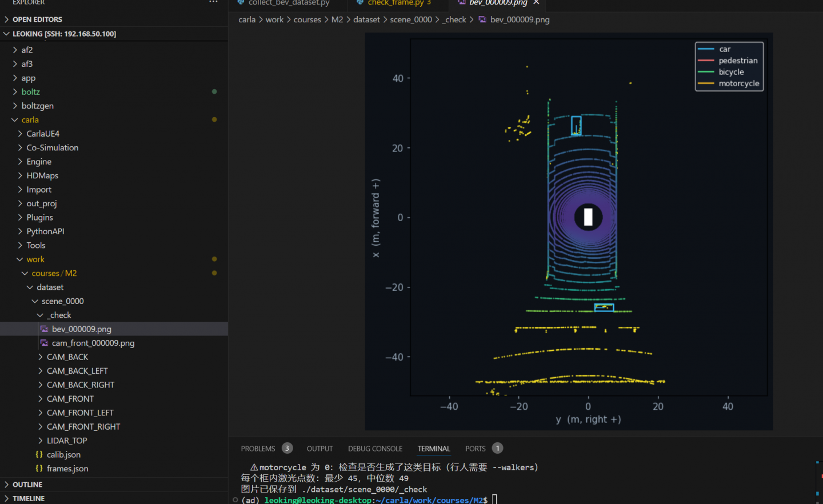Open the frames.json file icon
The width and height of the screenshot is (823, 504).
pos(39,469)
